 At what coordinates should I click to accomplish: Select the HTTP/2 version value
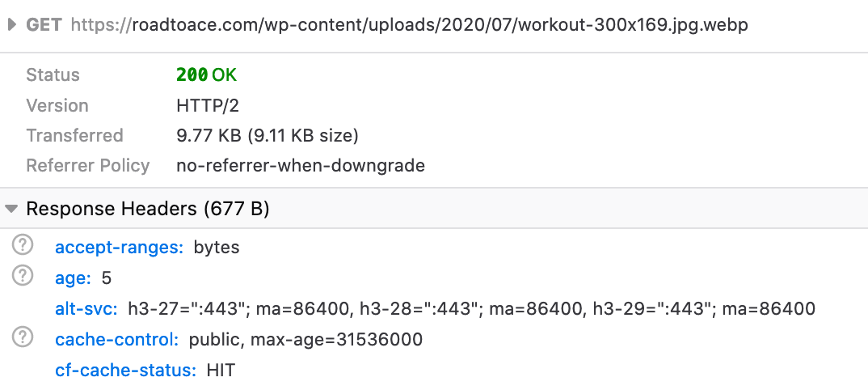pyautogui.click(x=208, y=105)
